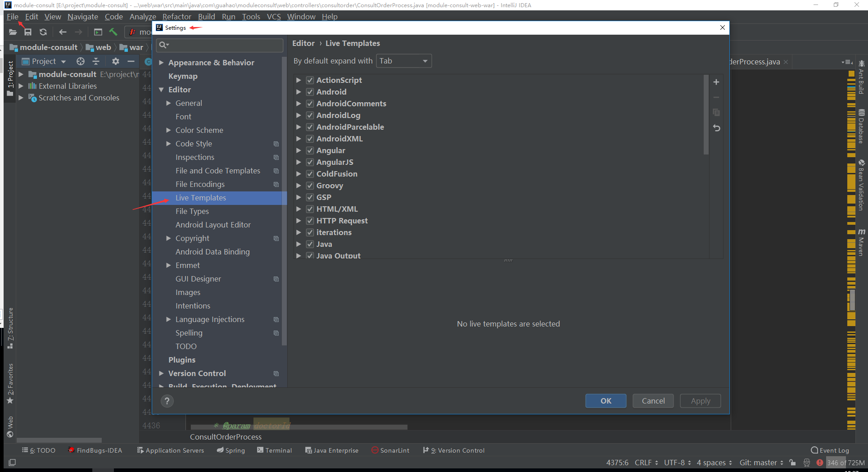Screen dimensions: 868x472
Task: Open the Refactor menu
Action: 177,17
